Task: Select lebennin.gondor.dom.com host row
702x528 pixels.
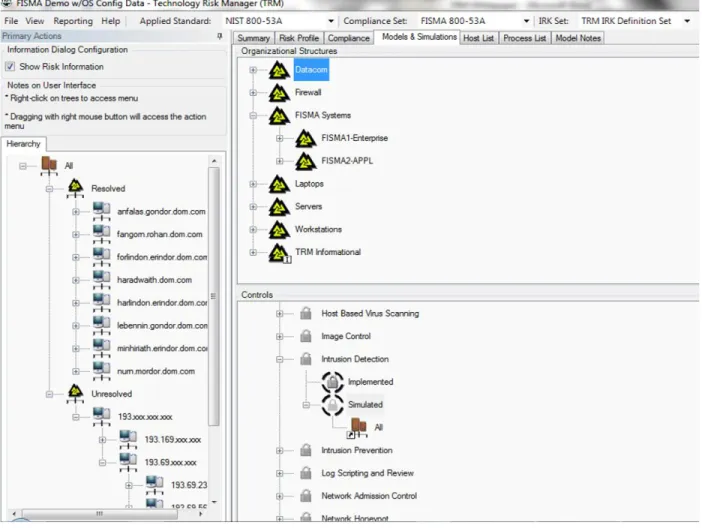Action: 162,326
